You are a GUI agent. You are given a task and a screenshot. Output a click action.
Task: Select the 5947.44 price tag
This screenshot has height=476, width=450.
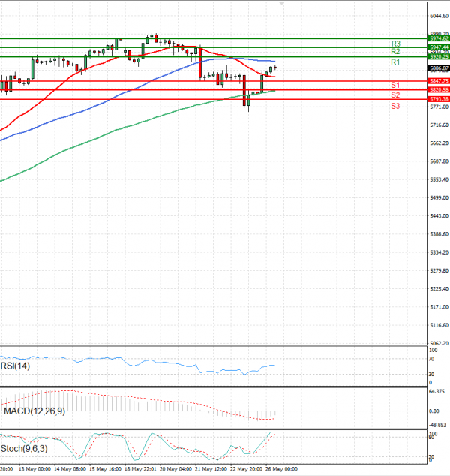(439, 47)
